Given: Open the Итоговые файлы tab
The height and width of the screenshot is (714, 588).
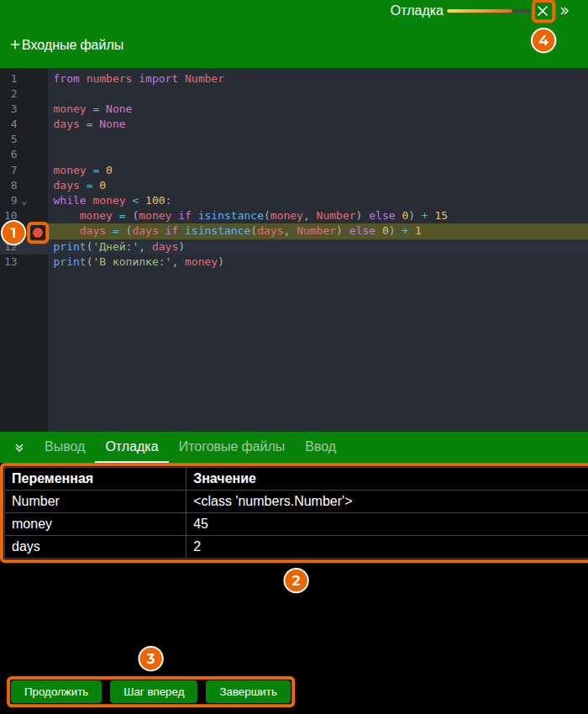Looking at the screenshot, I should pyautogui.click(x=231, y=447).
